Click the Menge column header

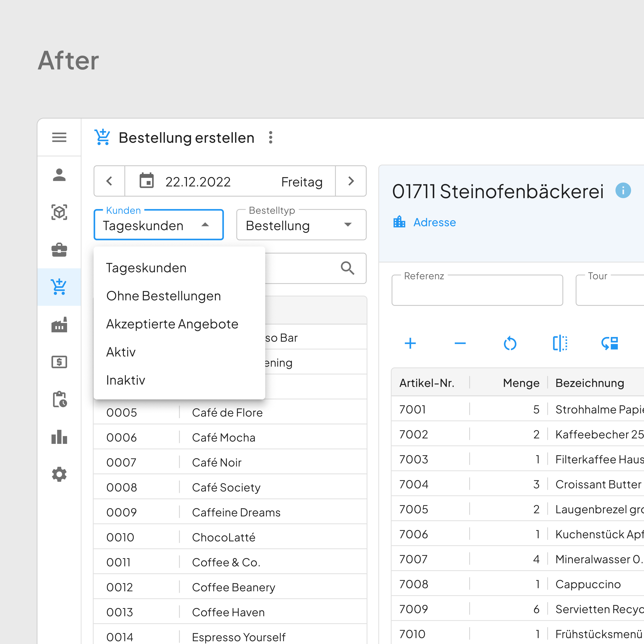521,383
